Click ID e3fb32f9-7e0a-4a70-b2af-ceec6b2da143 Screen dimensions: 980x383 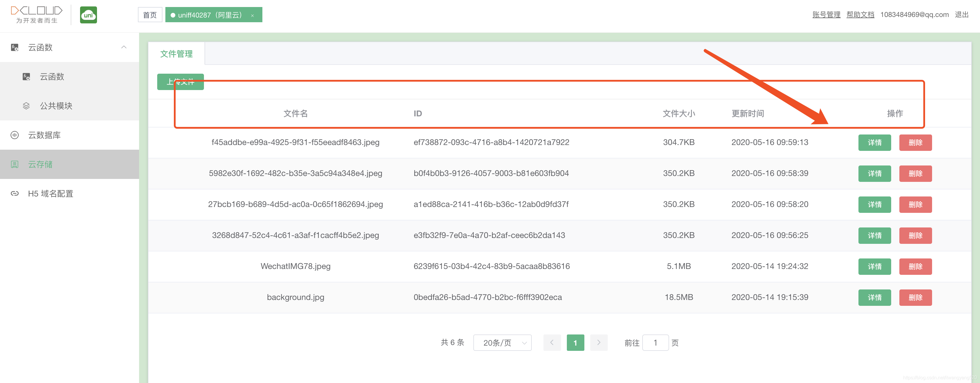pos(489,235)
